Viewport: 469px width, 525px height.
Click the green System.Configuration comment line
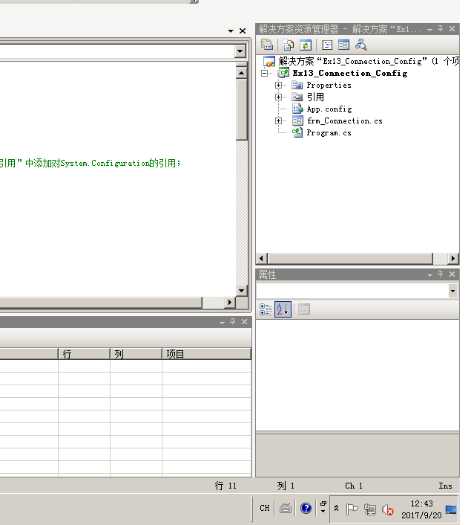pyautogui.click(x=90, y=163)
